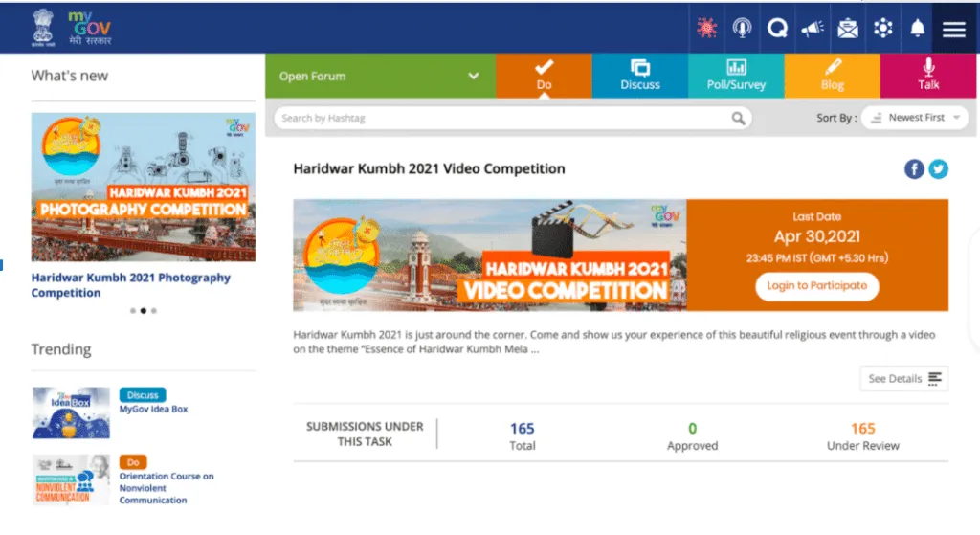Open the network circles icon in header
The image size is (980, 535).
(882, 29)
